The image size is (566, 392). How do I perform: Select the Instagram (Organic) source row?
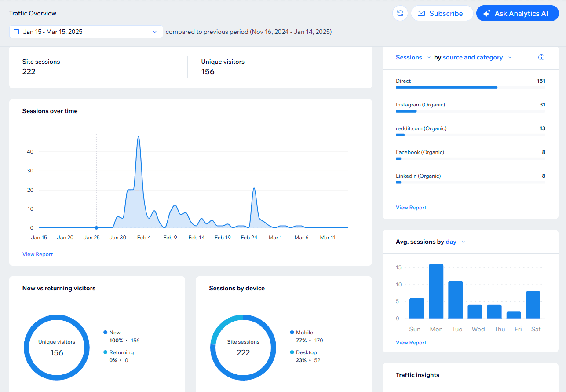471,107
